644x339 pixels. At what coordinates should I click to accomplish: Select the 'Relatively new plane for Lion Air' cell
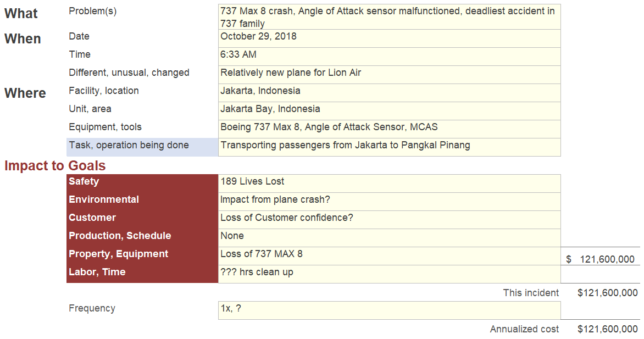coord(389,73)
